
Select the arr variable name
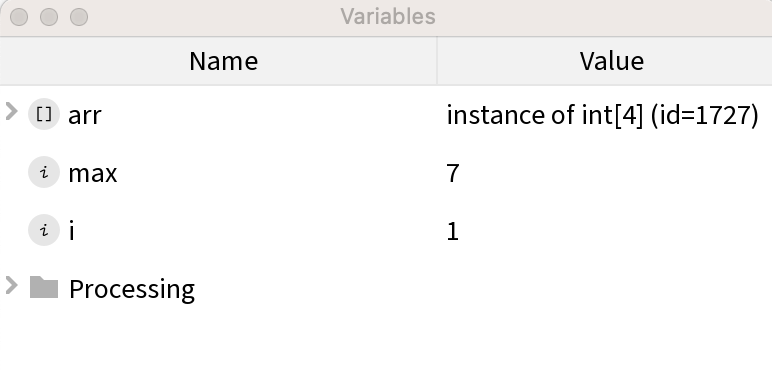point(85,115)
